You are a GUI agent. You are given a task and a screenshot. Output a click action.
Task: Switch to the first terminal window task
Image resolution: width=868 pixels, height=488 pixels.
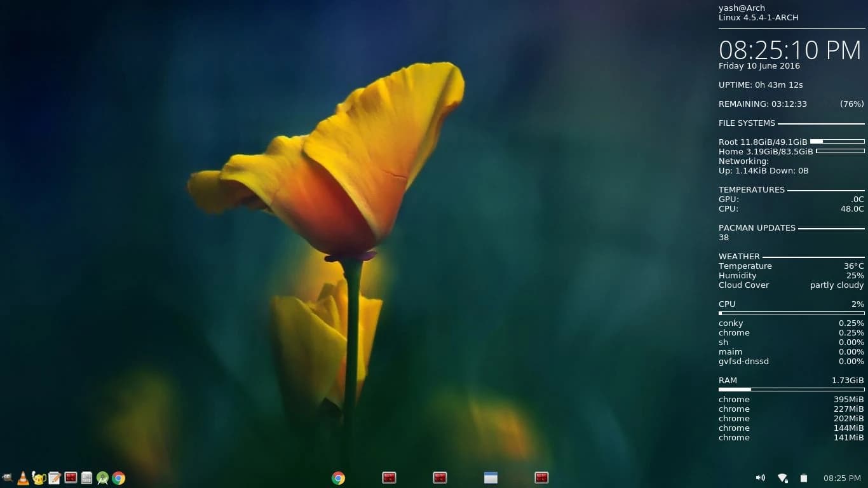tap(389, 477)
